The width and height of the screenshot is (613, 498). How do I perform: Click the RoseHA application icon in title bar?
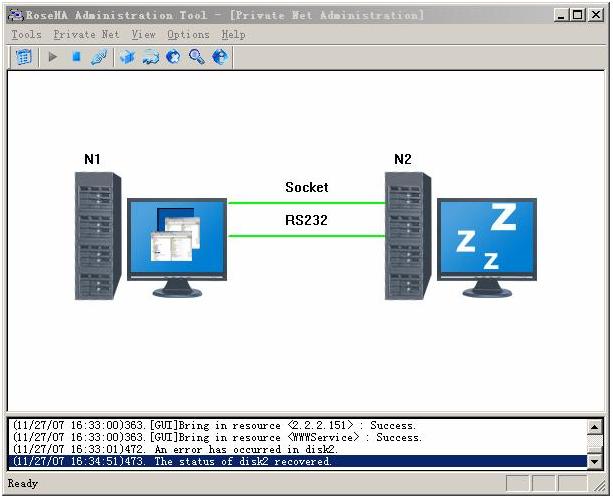tap(16, 15)
